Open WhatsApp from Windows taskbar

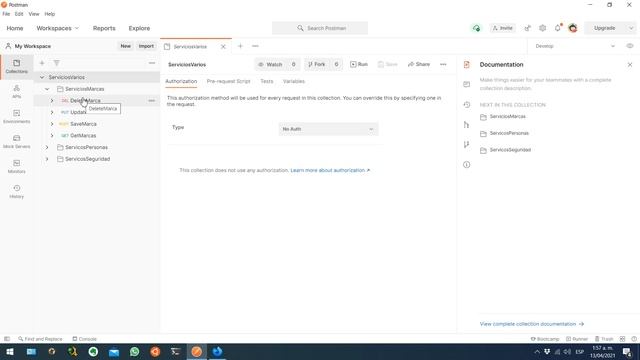pyautogui.click(x=134, y=351)
